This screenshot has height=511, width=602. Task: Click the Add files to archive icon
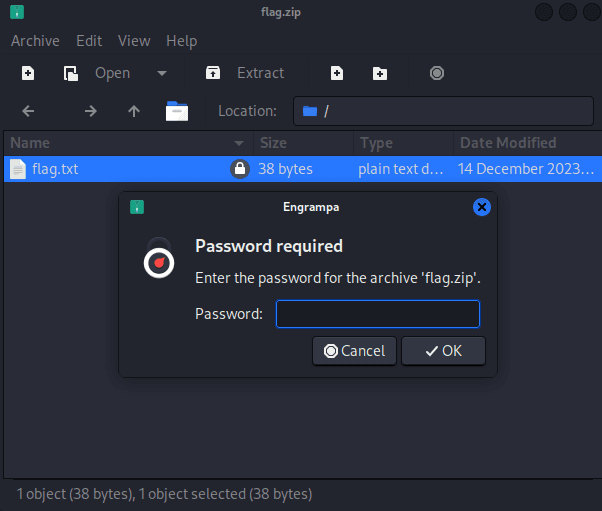pos(337,73)
